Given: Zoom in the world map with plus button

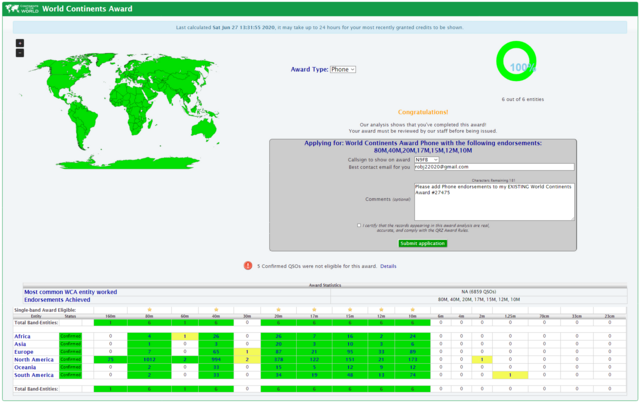Looking at the screenshot, I should pos(20,43).
